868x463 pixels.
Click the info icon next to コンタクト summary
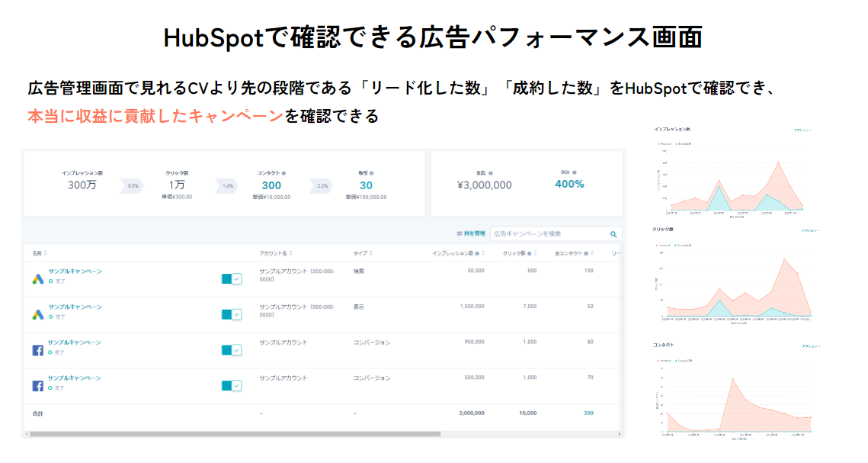[x=284, y=173]
